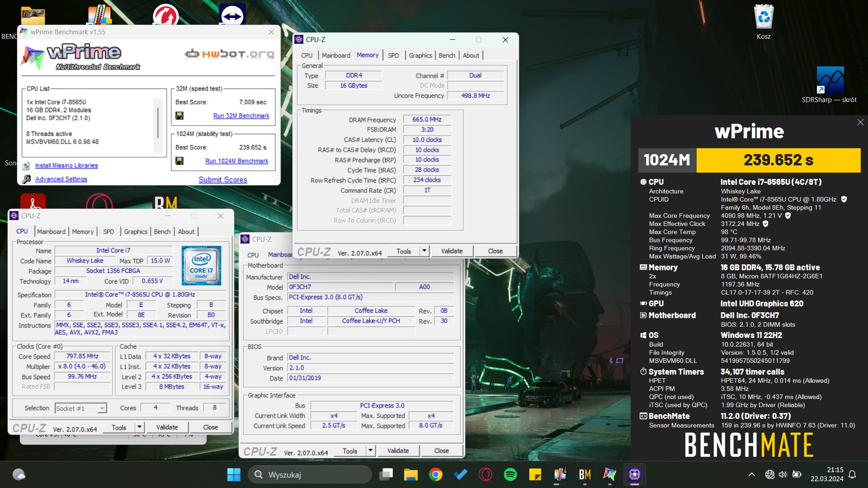The width and height of the screenshot is (868, 488).
Task: Open Sticky Notes from the taskbar
Action: pos(535,474)
